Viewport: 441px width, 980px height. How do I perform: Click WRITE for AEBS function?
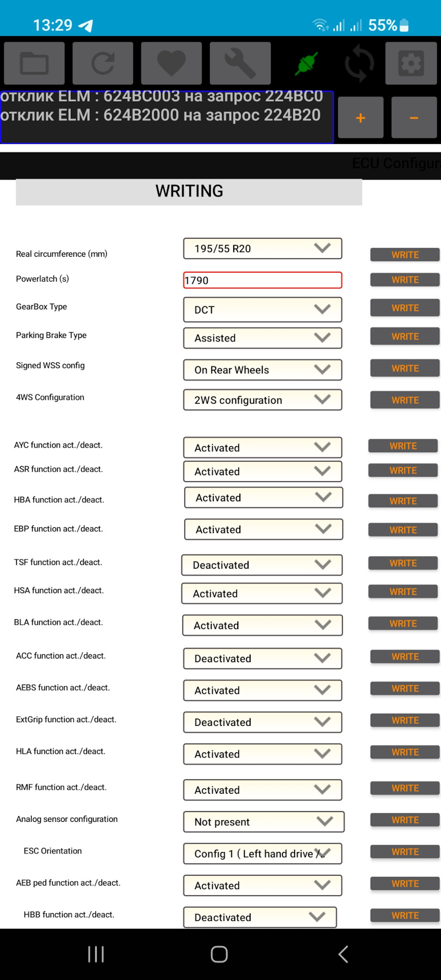point(405,689)
